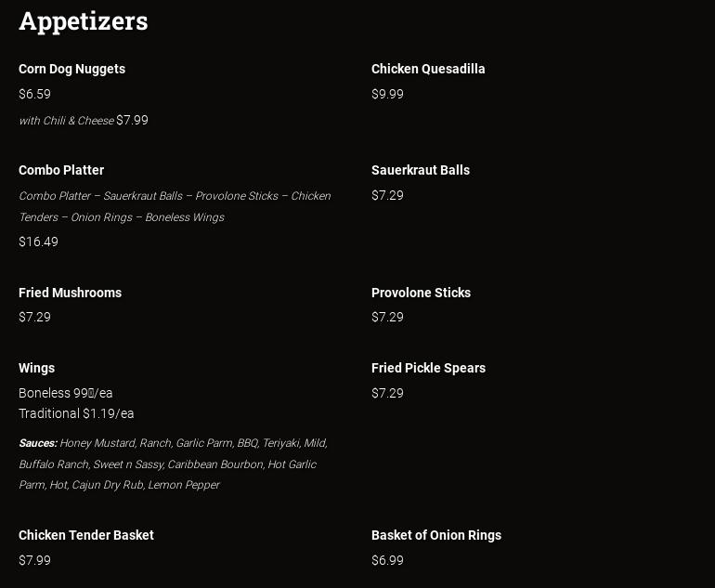Viewport: 715px width, 588px height.
Task: Click the Chicken Quesadilla menu item
Action: coord(428,70)
